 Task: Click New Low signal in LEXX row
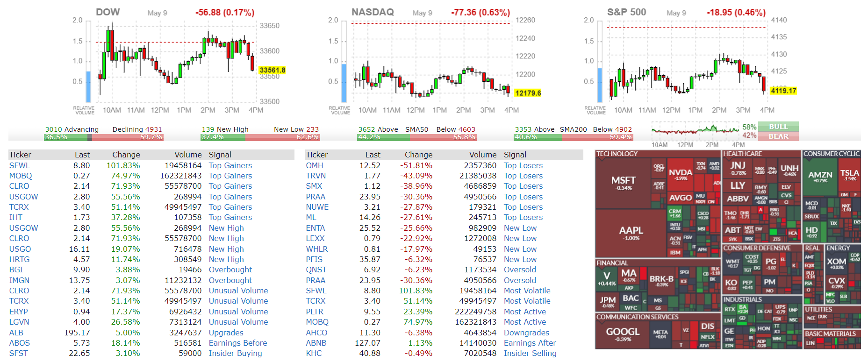coord(520,238)
